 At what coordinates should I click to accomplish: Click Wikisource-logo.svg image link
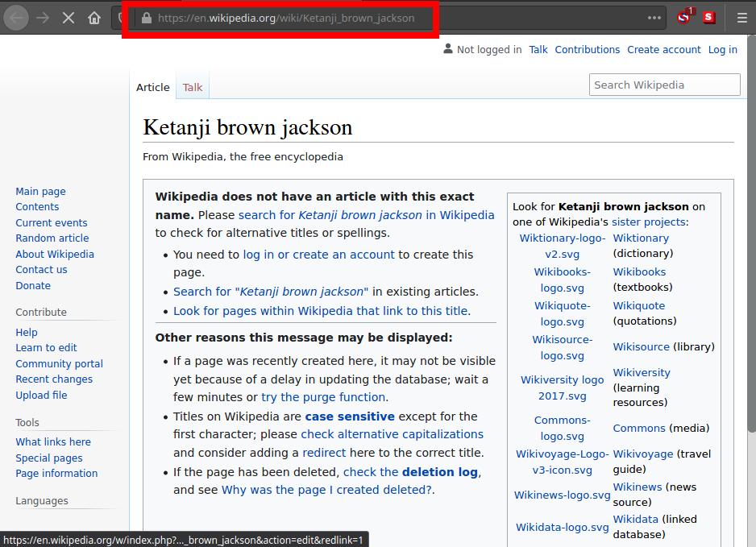pyautogui.click(x=563, y=347)
